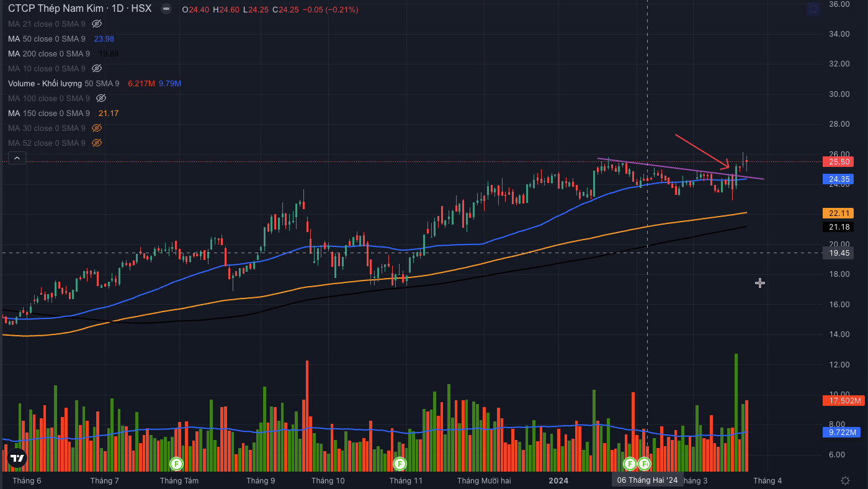The image size is (868, 489).
Task: Open chart settings gear icon
Action: pos(845,480)
